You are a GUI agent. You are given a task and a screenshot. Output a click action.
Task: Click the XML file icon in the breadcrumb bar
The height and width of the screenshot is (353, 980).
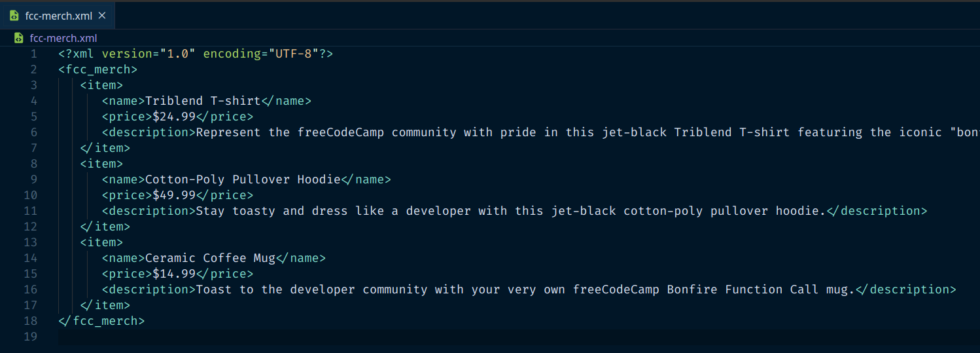point(19,38)
